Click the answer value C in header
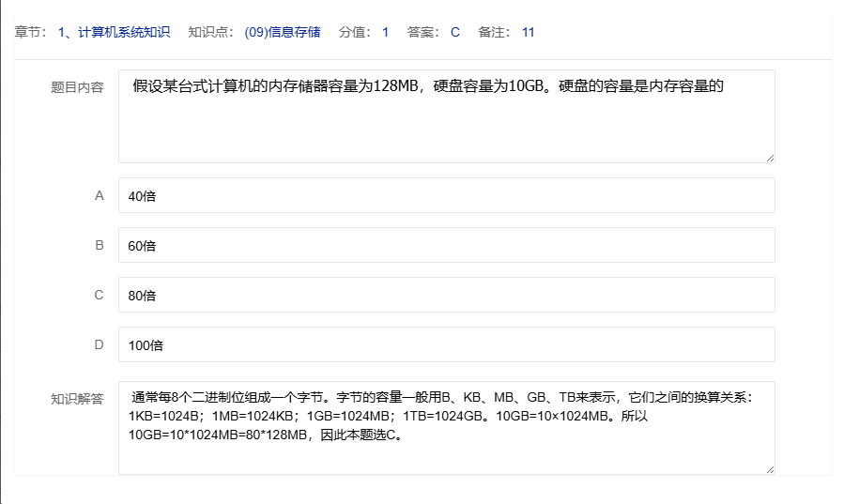 click(455, 32)
